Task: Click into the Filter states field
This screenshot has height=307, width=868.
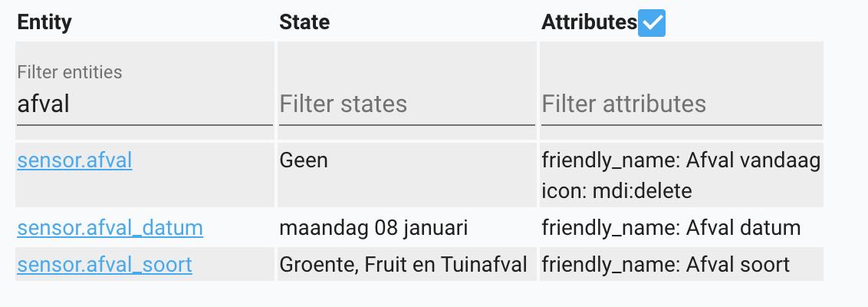Action: click(x=406, y=104)
